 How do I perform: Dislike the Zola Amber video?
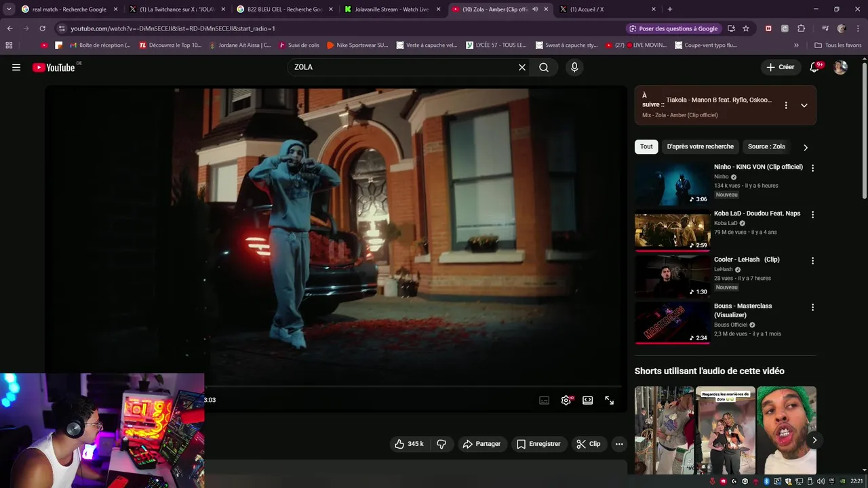tap(441, 444)
